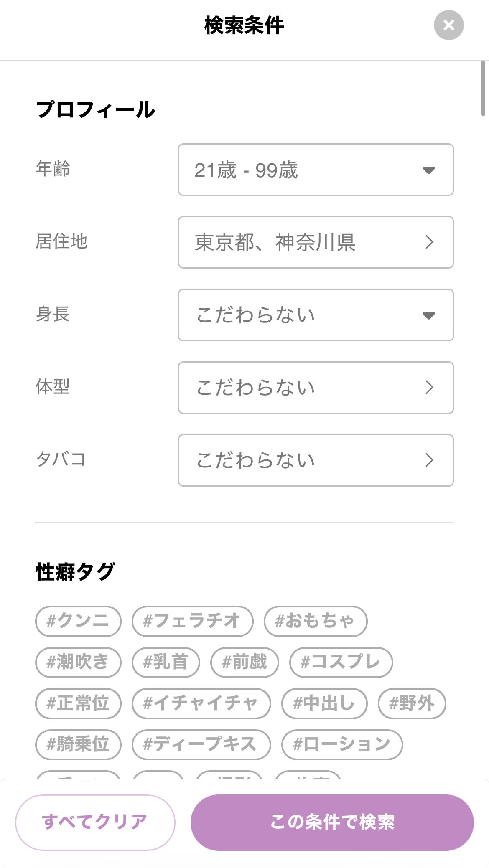Open the タバコ selection field
This screenshot has width=489, height=868.
tap(316, 460)
